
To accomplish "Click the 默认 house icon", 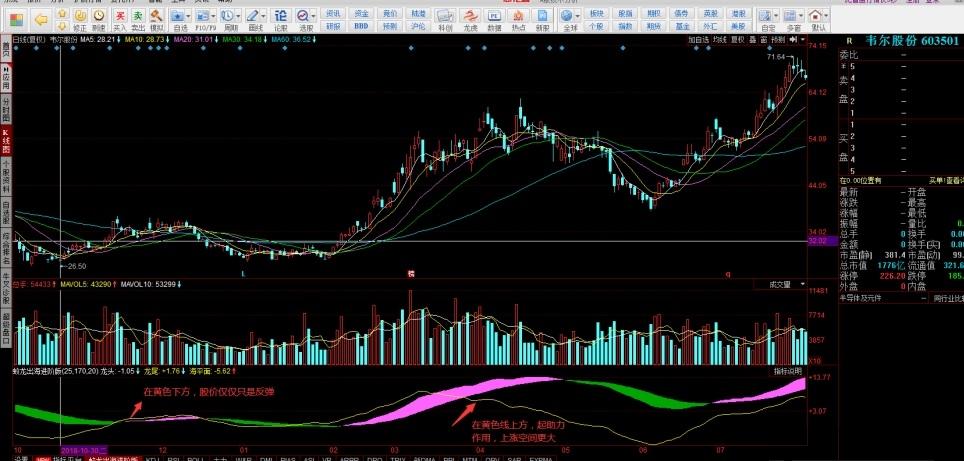I will [817, 16].
